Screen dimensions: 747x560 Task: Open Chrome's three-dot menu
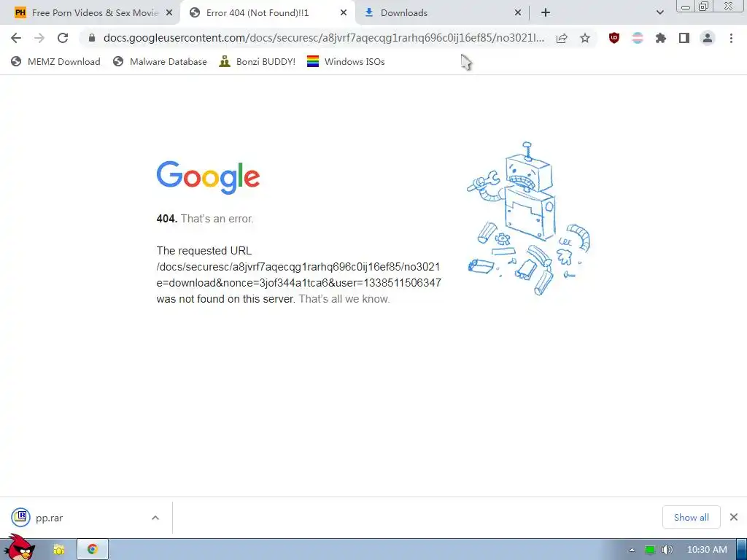pyautogui.click(x=731, y=38)
